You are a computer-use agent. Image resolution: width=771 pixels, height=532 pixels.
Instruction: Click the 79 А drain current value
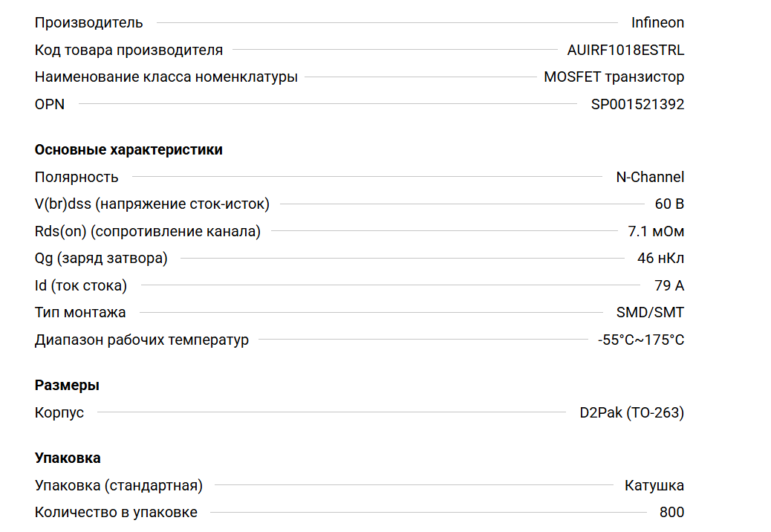(669, 285)
